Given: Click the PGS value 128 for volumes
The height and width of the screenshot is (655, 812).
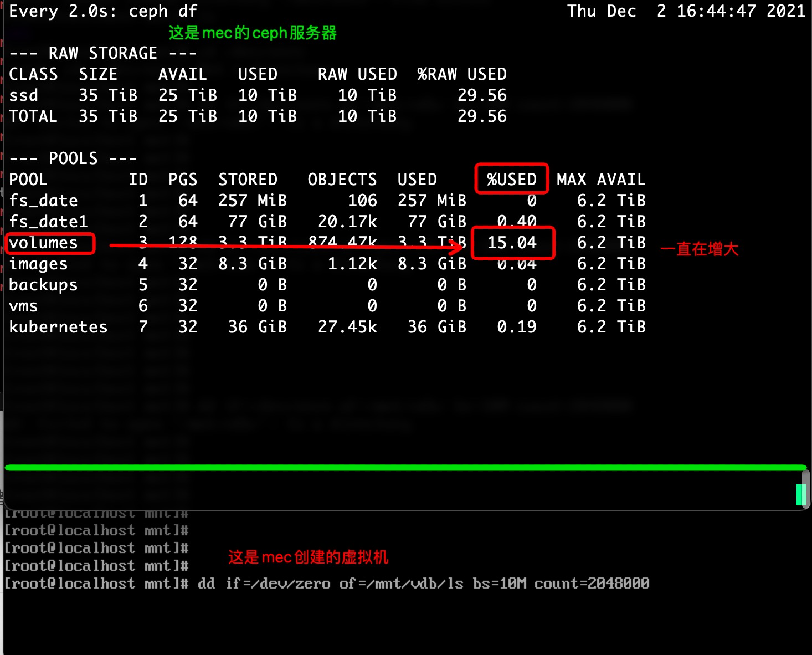Looking at the screenshot, I should point(183,243).
